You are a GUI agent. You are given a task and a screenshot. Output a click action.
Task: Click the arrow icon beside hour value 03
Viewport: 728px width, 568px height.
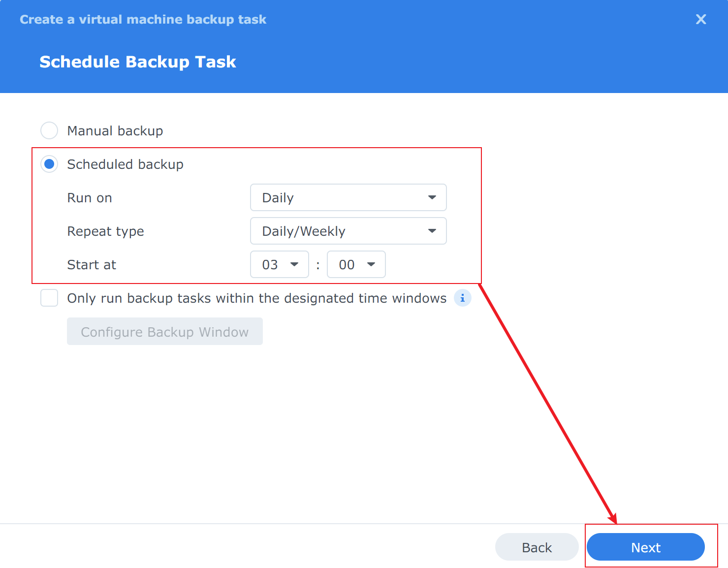tap(294, 264)
